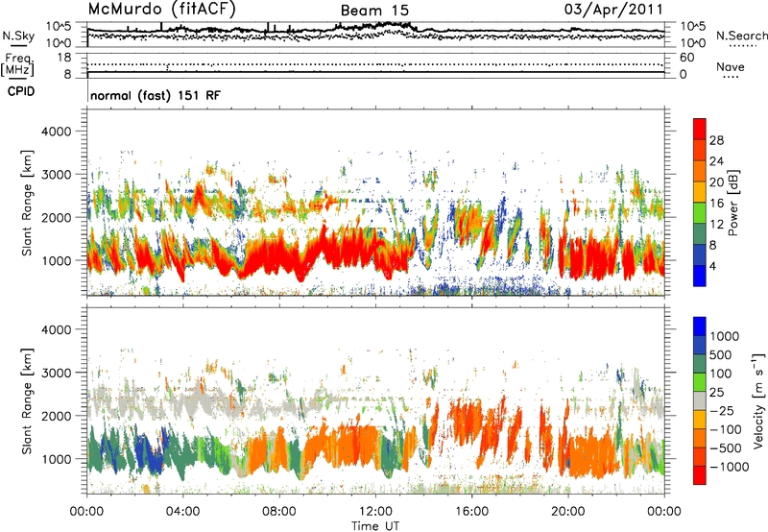Click the "3000" tick in the Velocity panel
Viewport: 768px width, 532px height.
coord(56,373)
